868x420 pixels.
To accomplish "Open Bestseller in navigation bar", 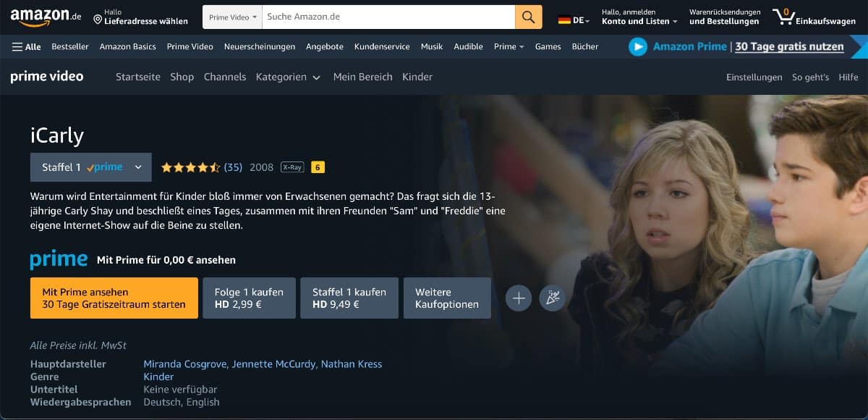I will coord(70,46).
